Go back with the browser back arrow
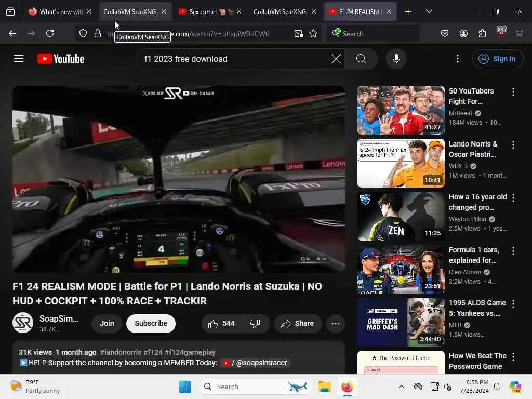The height and width of the screenshot is (399, 532). point(12,33)
